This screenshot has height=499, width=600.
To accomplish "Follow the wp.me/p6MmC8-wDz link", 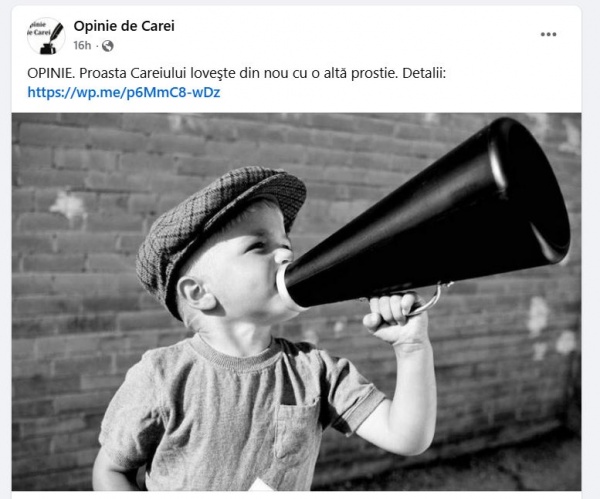I will [124, 92].
